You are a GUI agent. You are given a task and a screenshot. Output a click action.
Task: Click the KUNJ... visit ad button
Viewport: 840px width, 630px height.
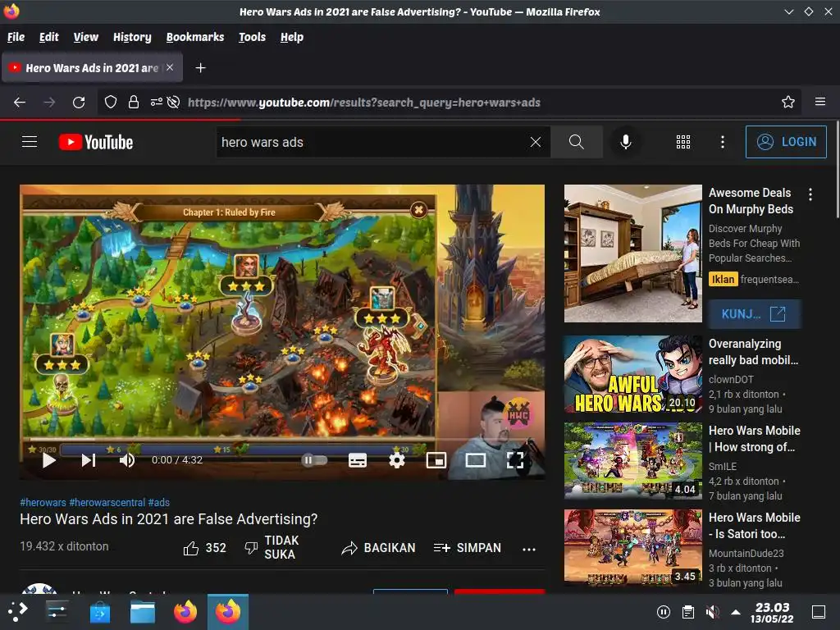click(755, 314)
